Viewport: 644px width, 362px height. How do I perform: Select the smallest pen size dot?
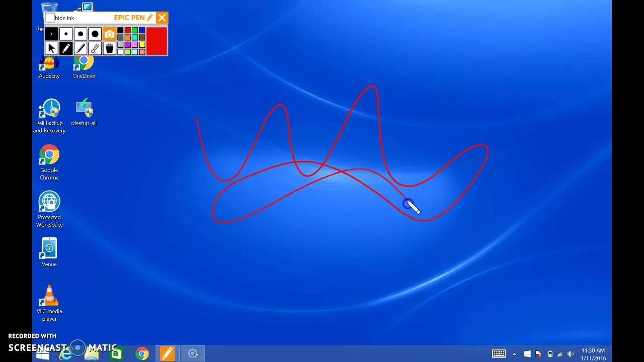(51, 34)
